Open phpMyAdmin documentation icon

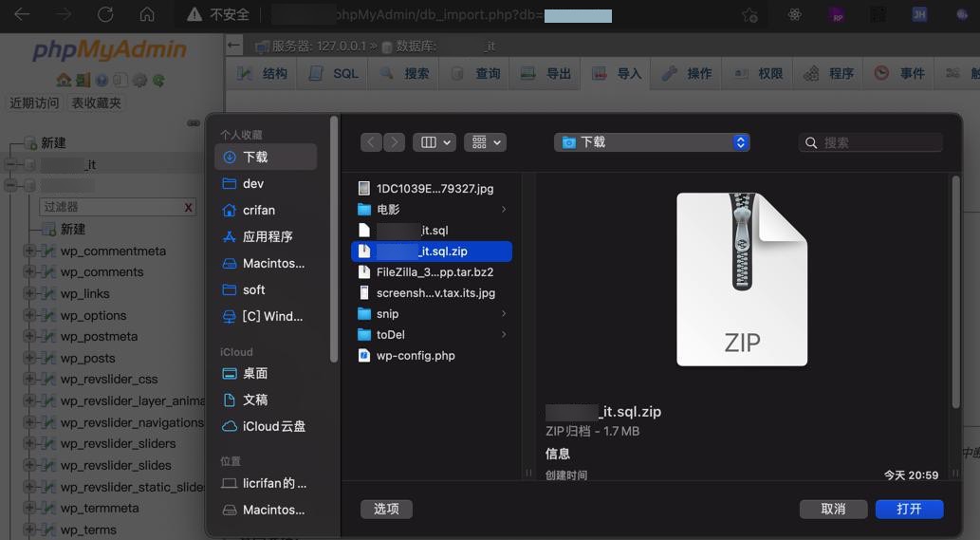pos(102,80)
